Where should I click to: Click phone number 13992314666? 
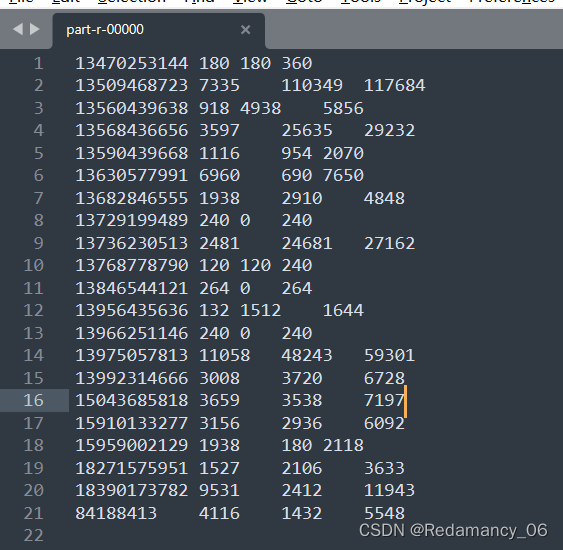[x=131, y=378]
